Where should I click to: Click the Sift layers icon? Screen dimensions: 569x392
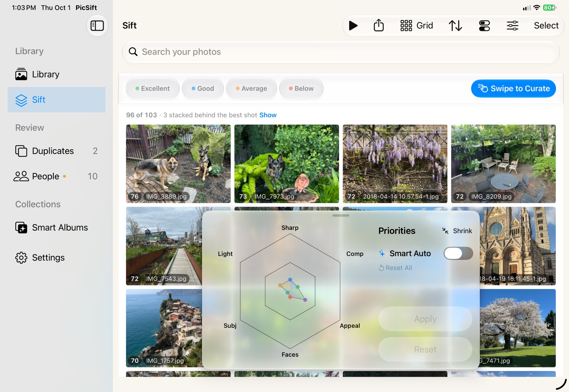pos(21,100)
